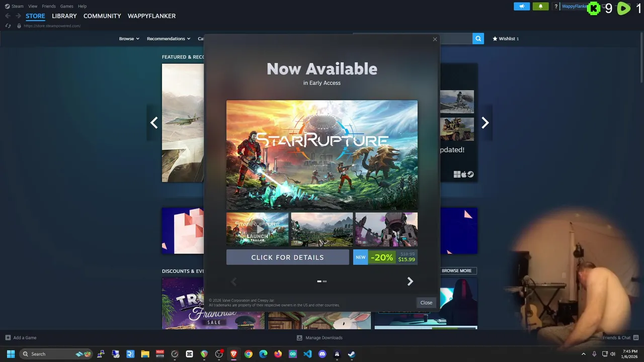Click the system tray volume icon
The width and height of the screenshot is (644, 362).
click(x=613, y=354)
